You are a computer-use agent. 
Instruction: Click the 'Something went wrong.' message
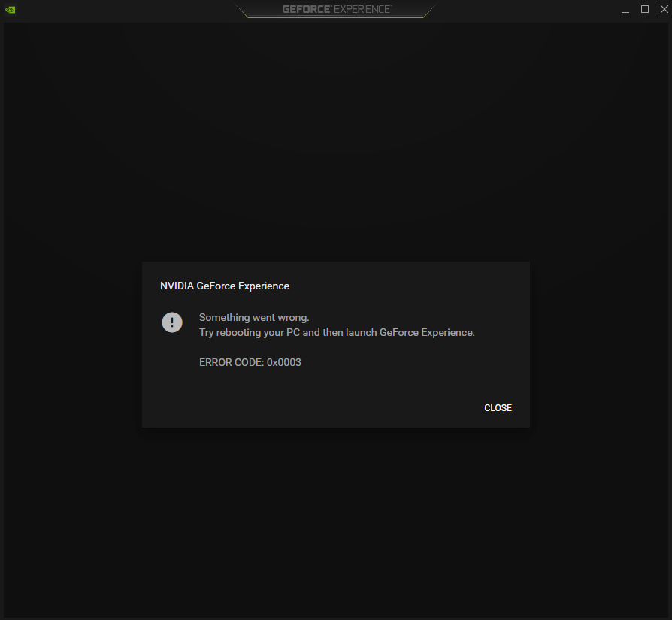[x=253, y=318]
